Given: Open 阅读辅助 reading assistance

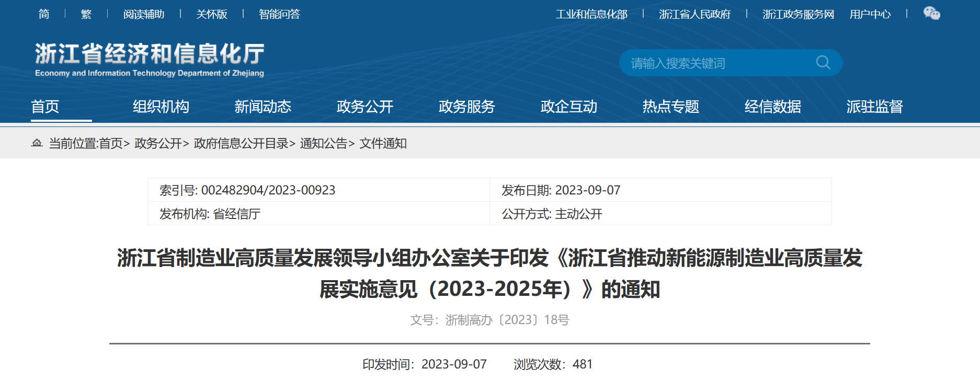Looking at the screenshot, I should 144,14.
